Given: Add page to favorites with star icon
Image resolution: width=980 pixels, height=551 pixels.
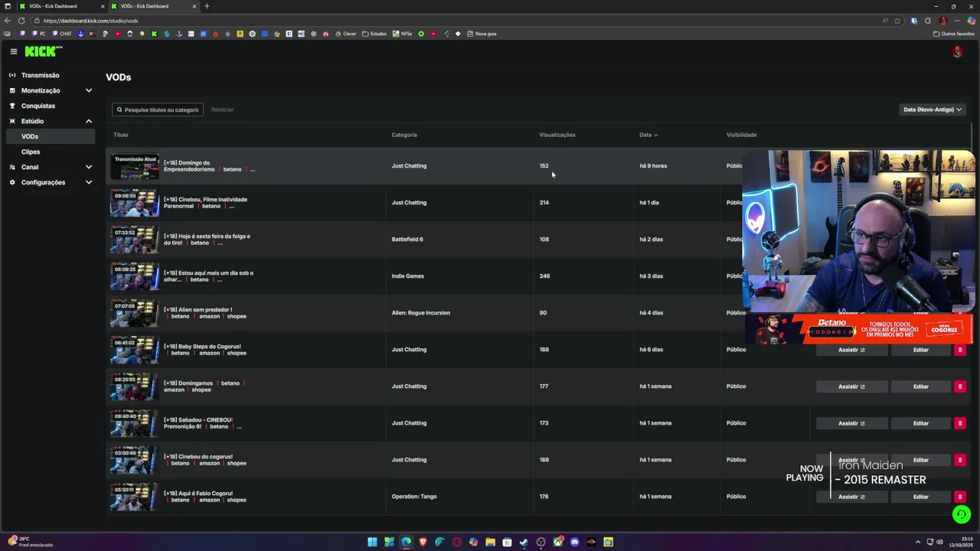Looking at the screenshot, I should click(x=897, y=21).
